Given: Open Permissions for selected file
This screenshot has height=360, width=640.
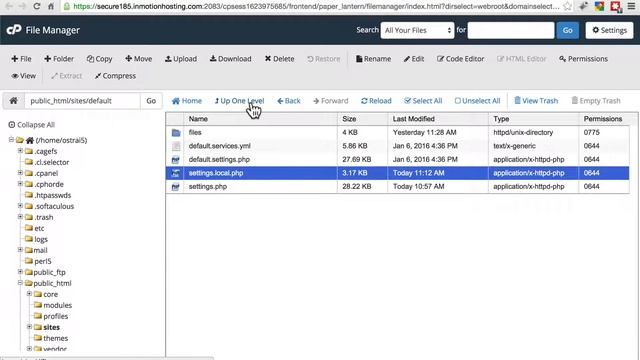Looking at the screenshot, I should tap(583, 59).
